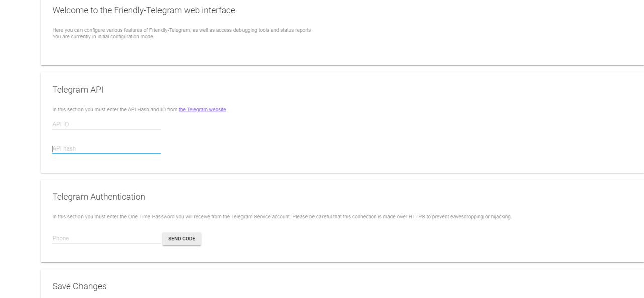Viewport: 644px width, 298px height.
Task: Click 'You are currently in initial configuration mode' text
Action: coord(103,36)
